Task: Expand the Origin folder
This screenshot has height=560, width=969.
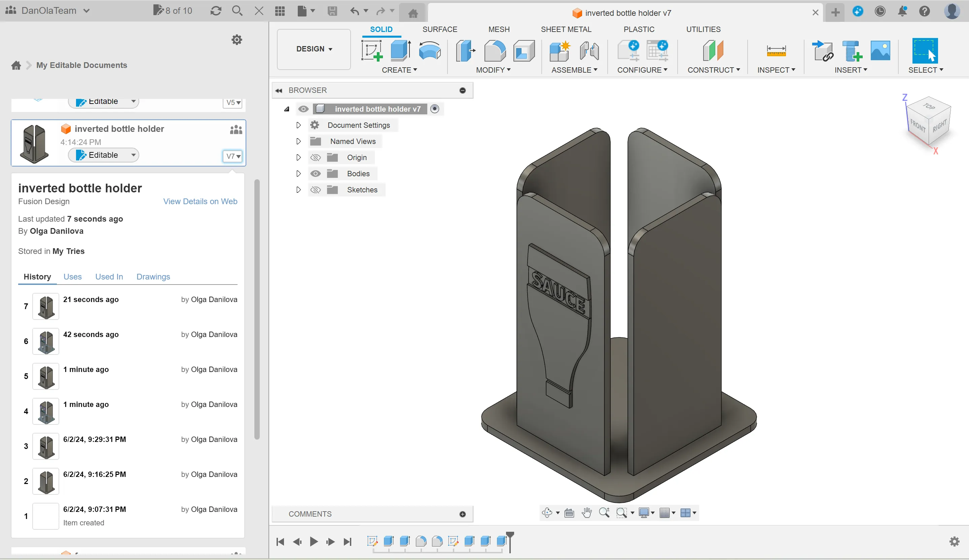Action: 298,158
